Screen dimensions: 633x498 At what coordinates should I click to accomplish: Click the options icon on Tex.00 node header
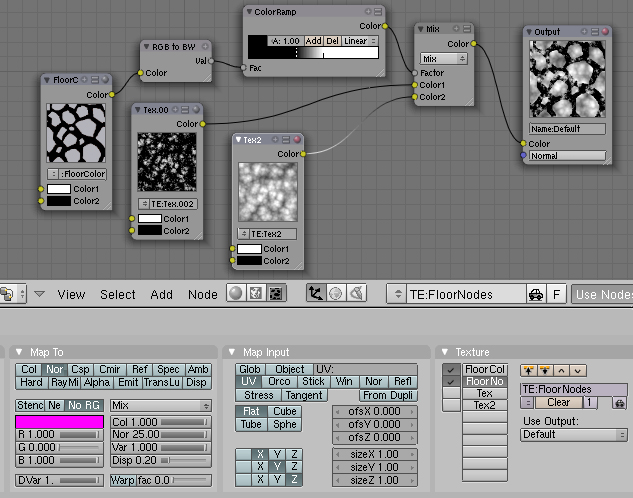[x=185, y=109]
